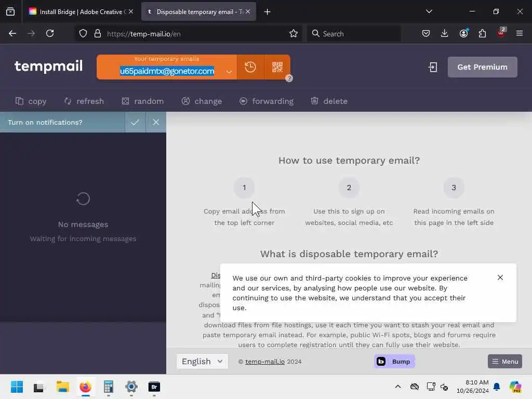This screenshot has height=399, width=532.
Task: Open the temp-mail.io footer link
Action: click(265, 362)
